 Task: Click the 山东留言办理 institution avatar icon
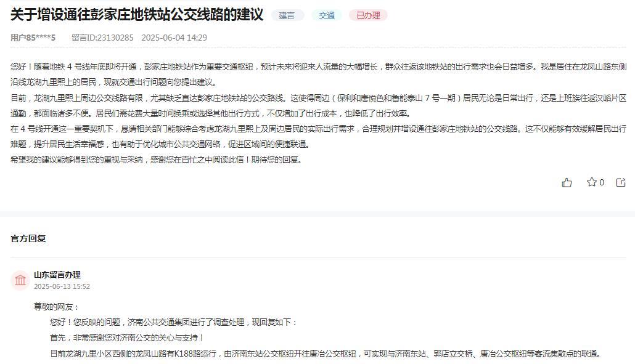20,280
